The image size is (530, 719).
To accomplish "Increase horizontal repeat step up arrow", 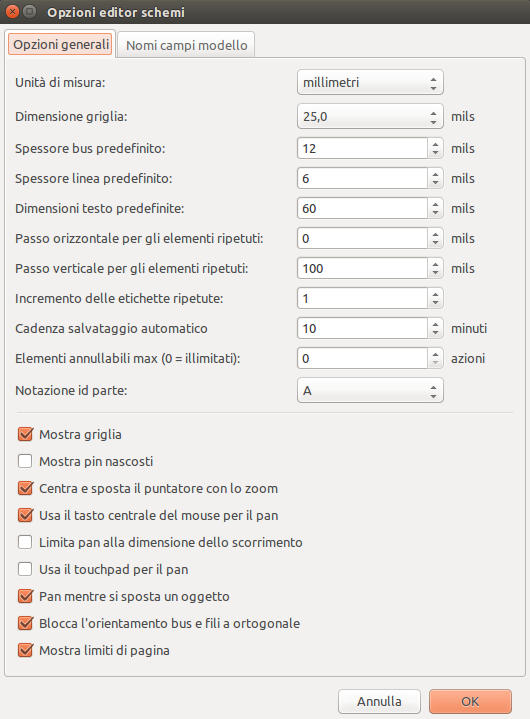I will [435, 234].
